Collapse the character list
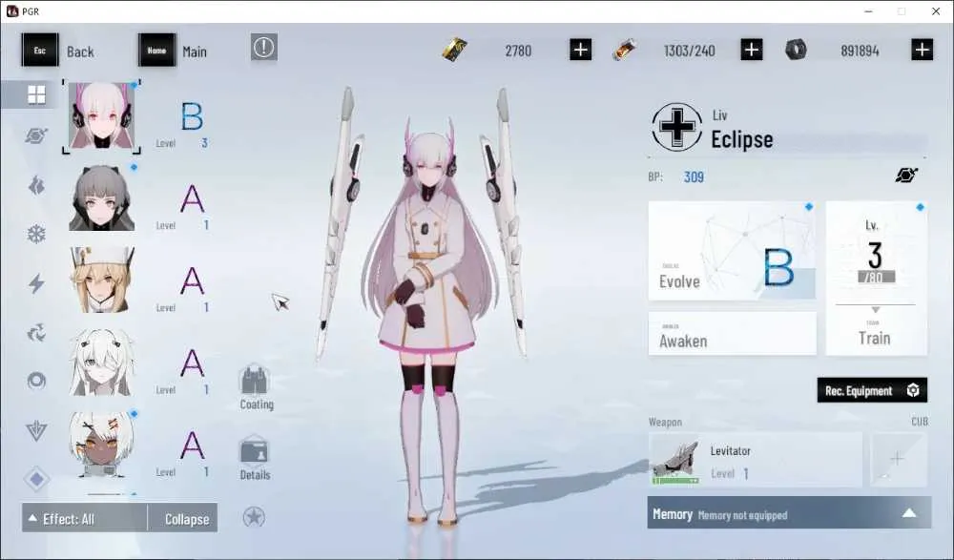 click(182, 519)
